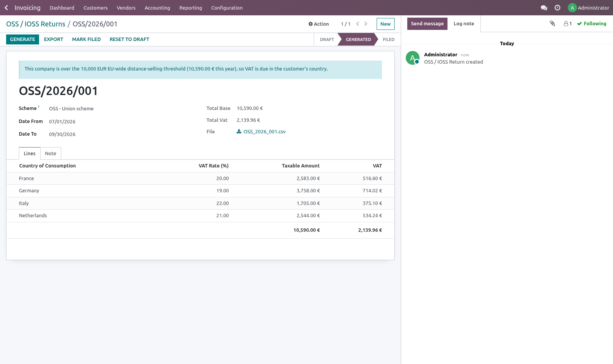Switch to the Note tab

51,153
